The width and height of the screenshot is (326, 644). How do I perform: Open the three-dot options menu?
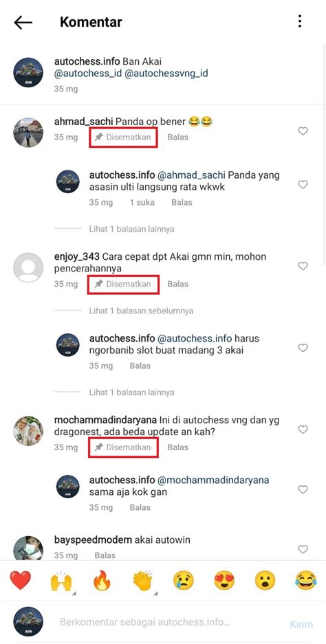click(300, 21)
